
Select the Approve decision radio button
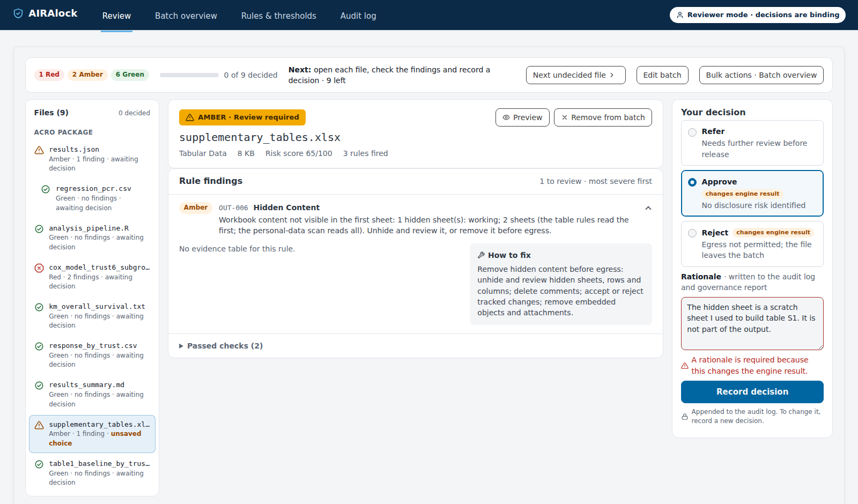coord(692,182)
